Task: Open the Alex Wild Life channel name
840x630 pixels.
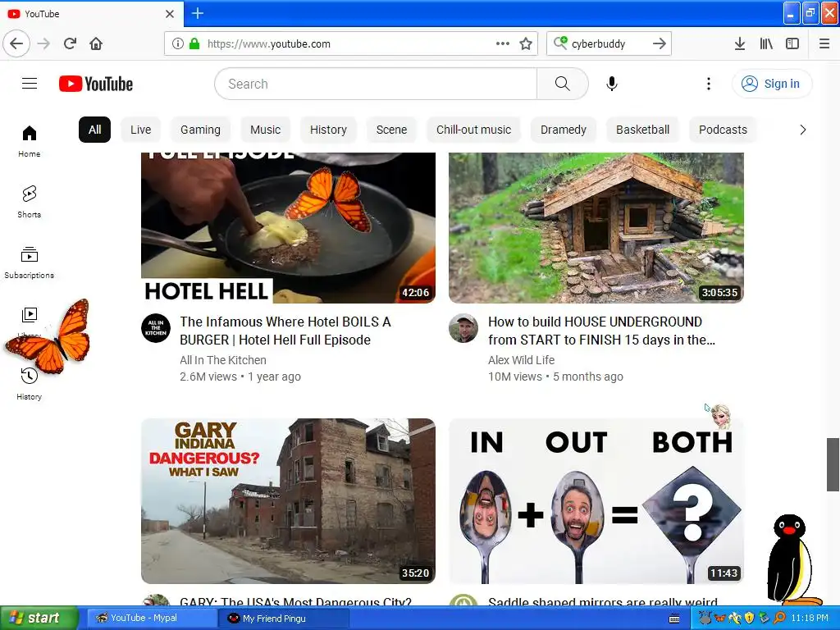Action: 521,360
